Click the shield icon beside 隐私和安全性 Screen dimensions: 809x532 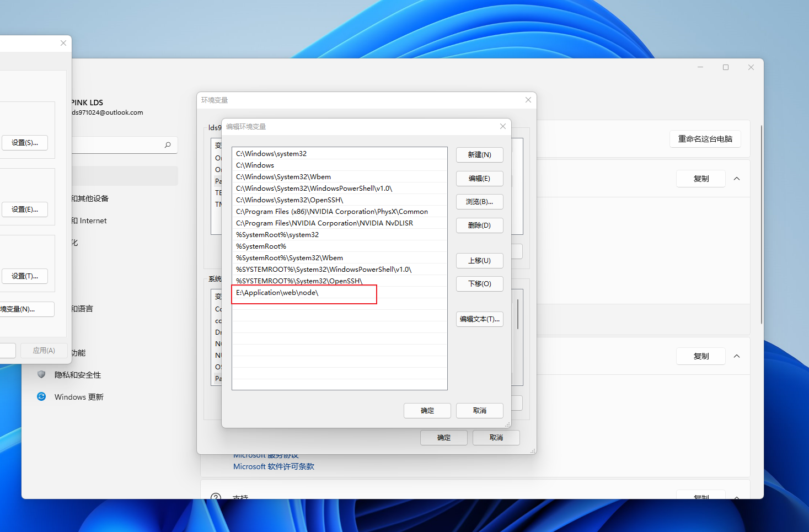[x=41, y=374]
